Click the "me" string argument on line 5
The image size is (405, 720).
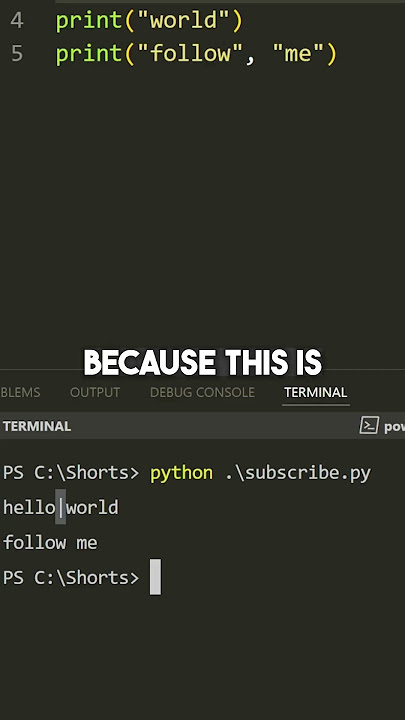pos(298,53)
